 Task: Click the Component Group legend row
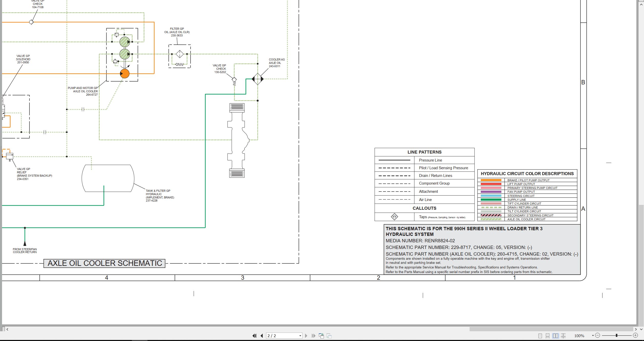(424, 183)
